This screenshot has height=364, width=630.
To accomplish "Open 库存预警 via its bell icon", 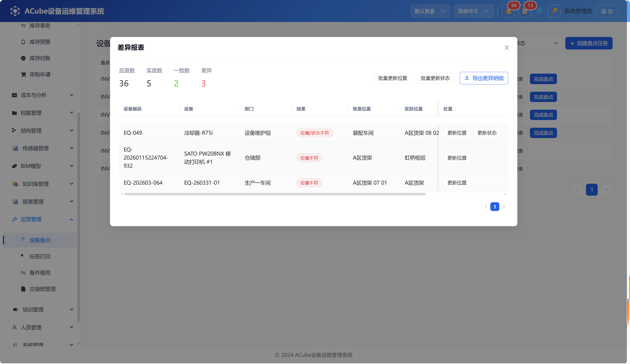I will [23, 42].
